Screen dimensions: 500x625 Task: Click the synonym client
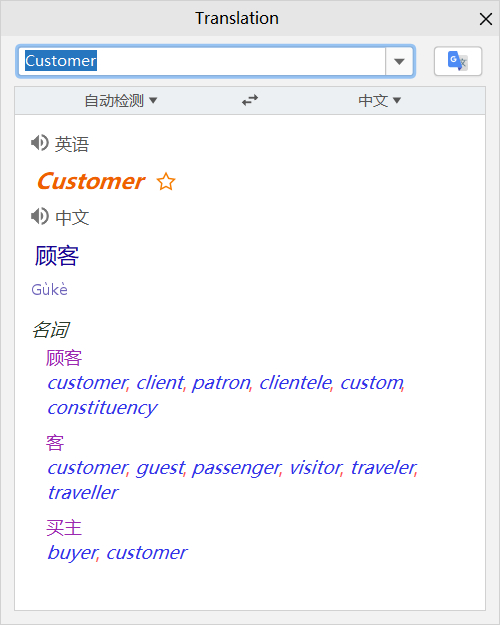point(159,383)
